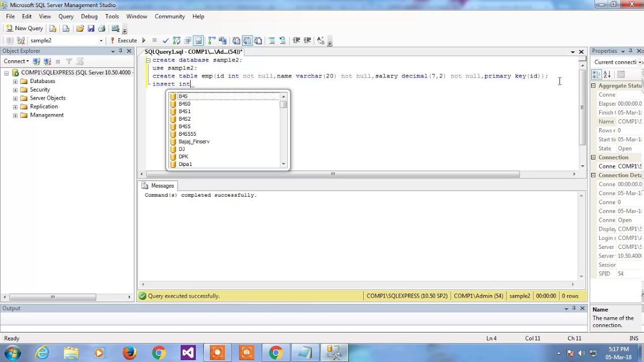Expand the Security tree node

(x=15, y=90)
